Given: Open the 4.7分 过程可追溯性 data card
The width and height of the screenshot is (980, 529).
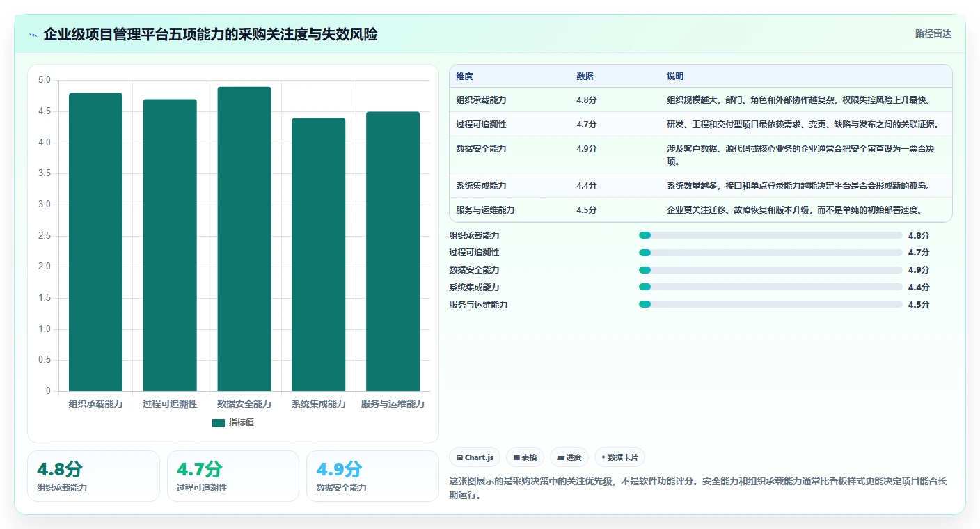Looking at the screenshot, I should pos(233,476).
